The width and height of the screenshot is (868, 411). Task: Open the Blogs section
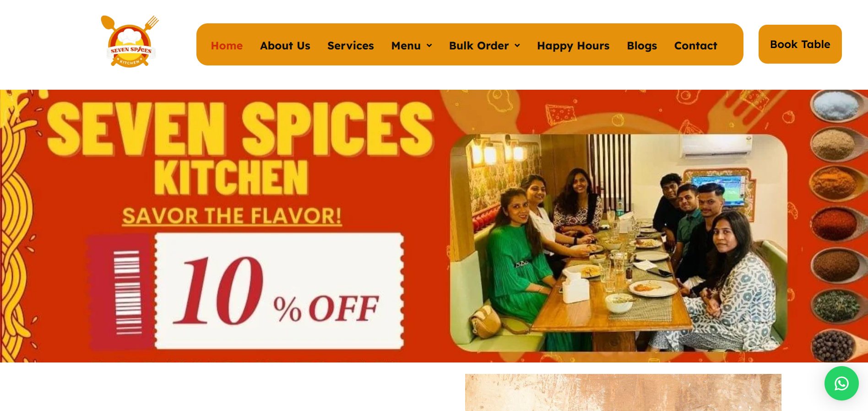tap(642, 46)
